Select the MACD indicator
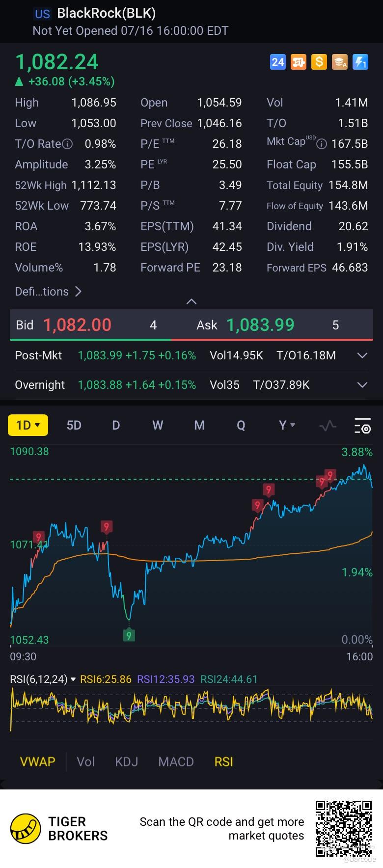Viewport: 383px width, 868px height. (176, 761)
